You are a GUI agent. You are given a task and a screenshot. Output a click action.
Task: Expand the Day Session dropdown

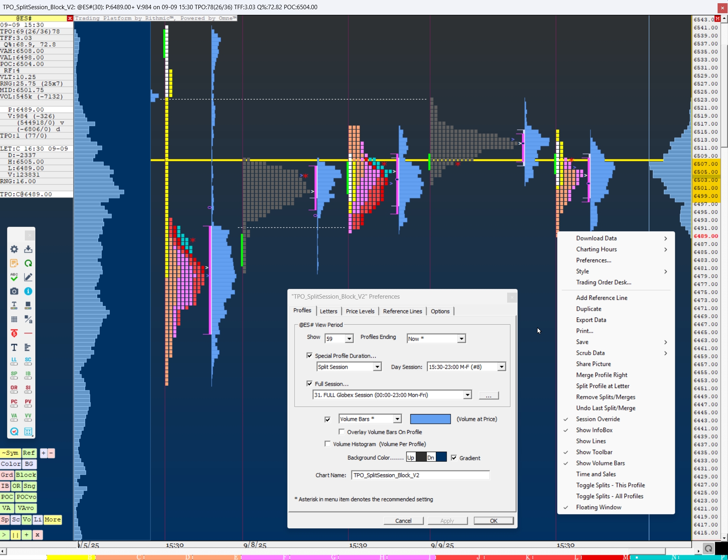(501, 367)
